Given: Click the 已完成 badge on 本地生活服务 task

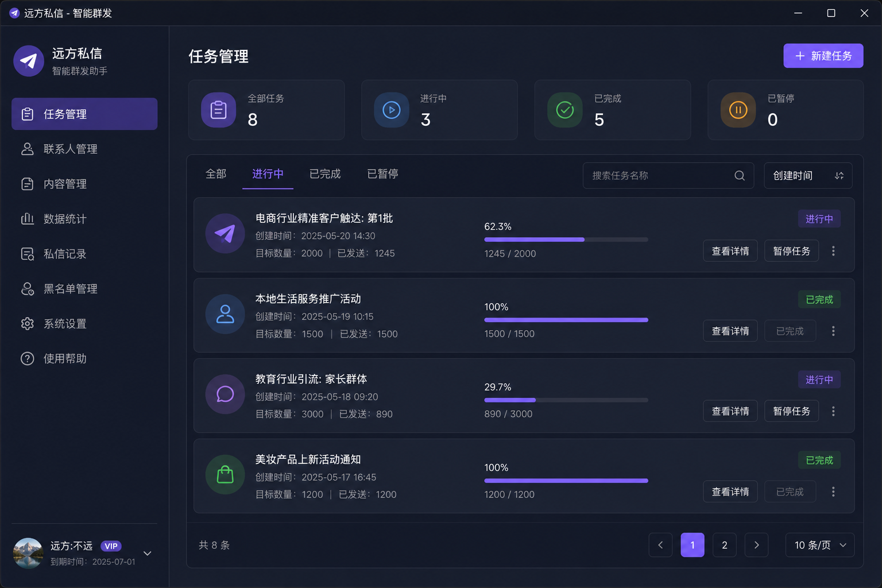Looking at the screenshot, I should 819,299.
